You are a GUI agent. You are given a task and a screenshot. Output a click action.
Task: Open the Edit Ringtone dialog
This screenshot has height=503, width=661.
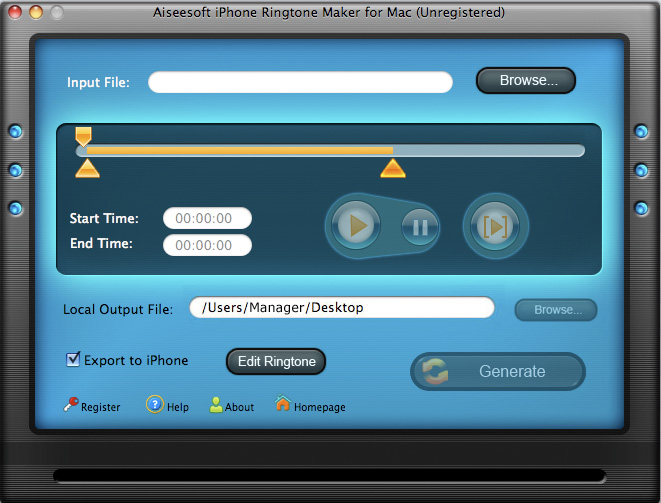tap(276, 362)
